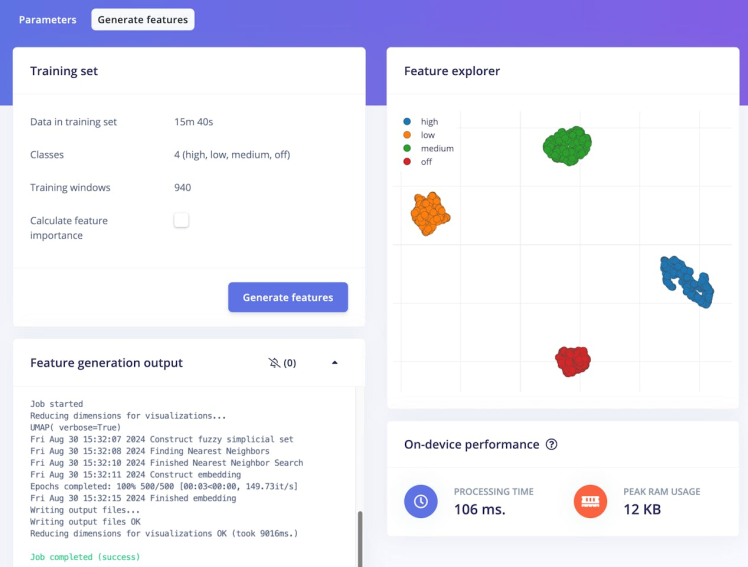Click the '940' training windows value
Viewport: 748px width, 567px height.
[x=183, y=187]
